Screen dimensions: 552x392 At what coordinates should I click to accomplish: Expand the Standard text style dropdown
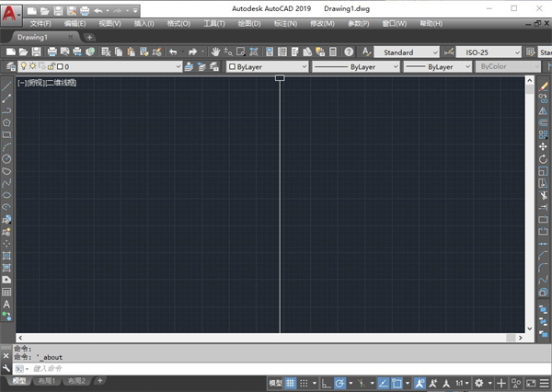point(405,52)
